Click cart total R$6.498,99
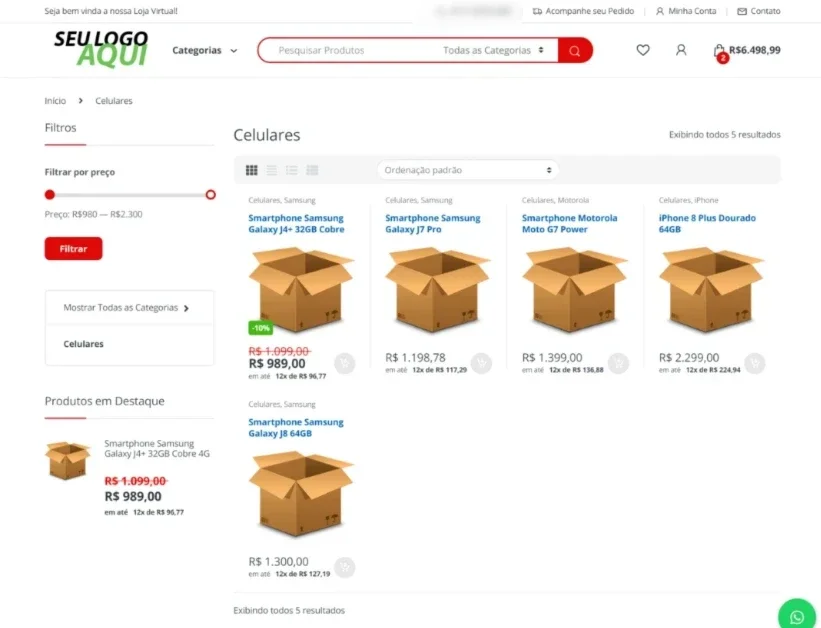 755,50
